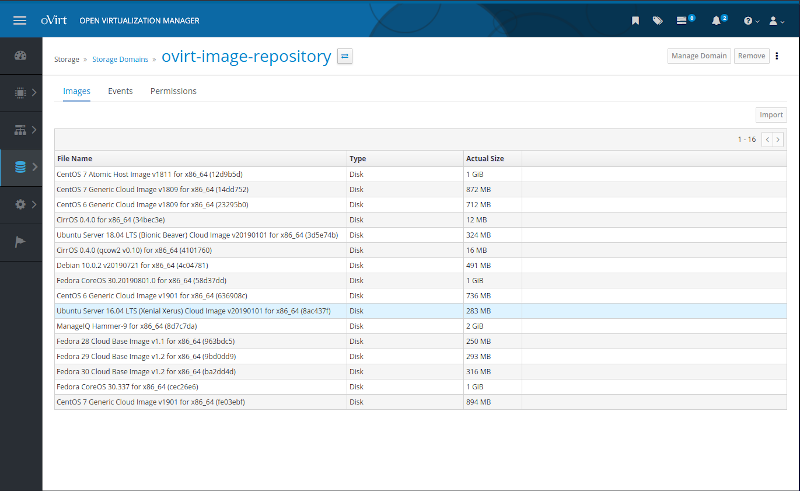Select Fedora 29 Cloud Base Image v1.2 row

(x=420, y=356)
